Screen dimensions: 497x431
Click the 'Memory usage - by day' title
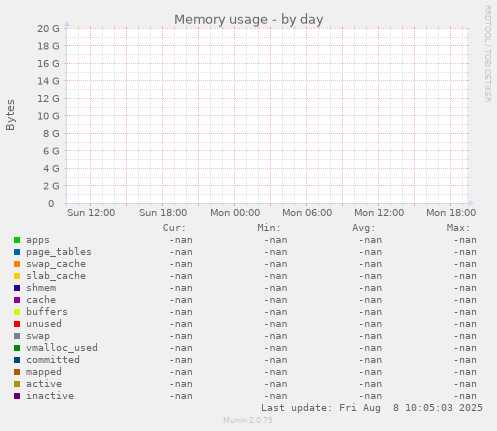coord(249,20)
